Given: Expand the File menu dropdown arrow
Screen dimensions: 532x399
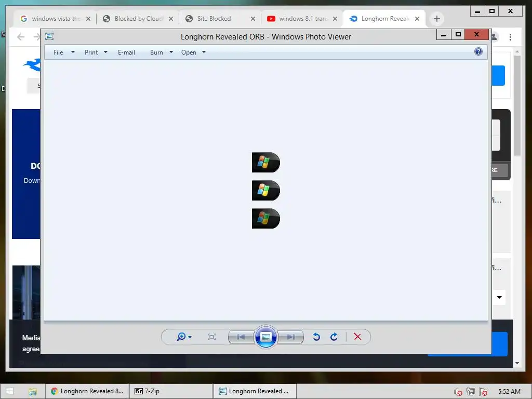Looking at the screenshot, I should 73,52.
